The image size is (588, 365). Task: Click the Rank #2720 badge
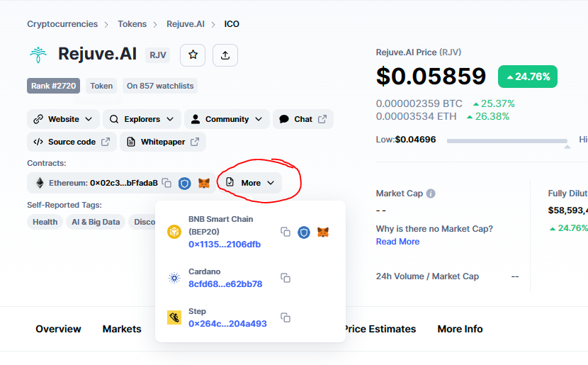[x=53, y=86]
